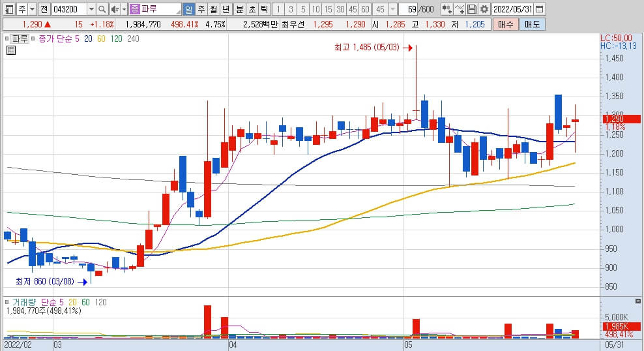Click the HC:-13.13 indicator text
The image size is (644, 351).
619,46
